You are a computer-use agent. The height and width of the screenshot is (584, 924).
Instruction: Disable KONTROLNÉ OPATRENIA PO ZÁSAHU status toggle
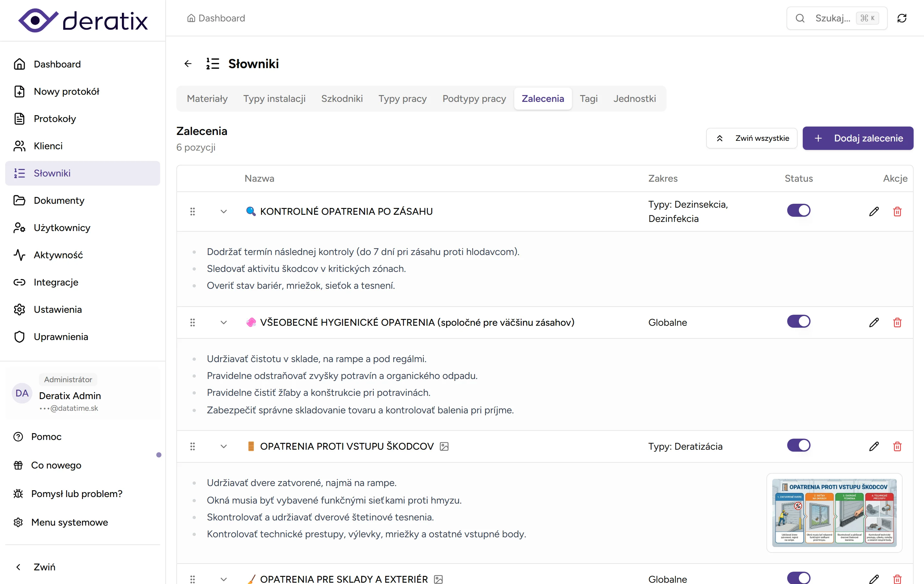pos(799,211)
